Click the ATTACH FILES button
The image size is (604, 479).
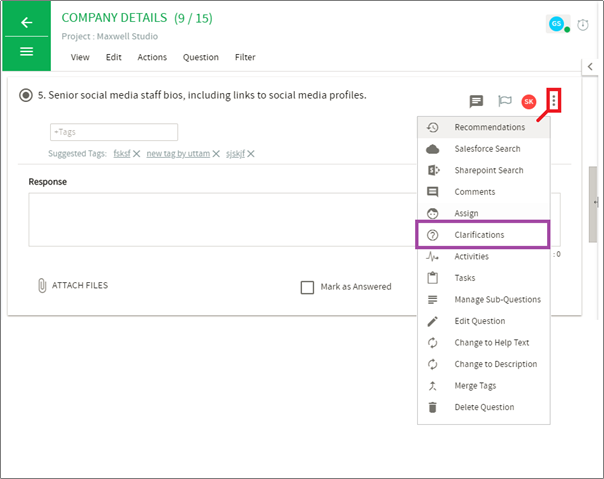[x=73, y=286]
